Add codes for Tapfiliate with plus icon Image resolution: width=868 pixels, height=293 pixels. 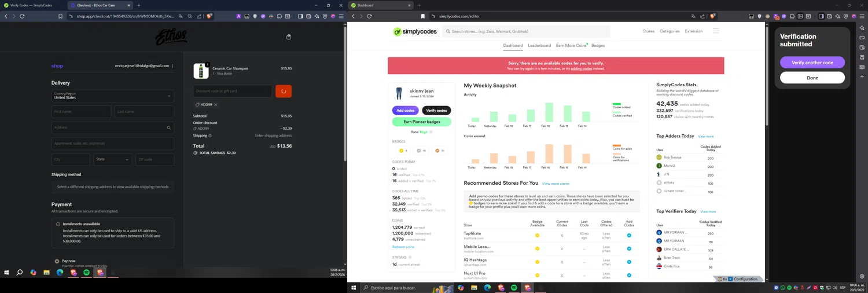pyautogui.click(x=629, y=236)
